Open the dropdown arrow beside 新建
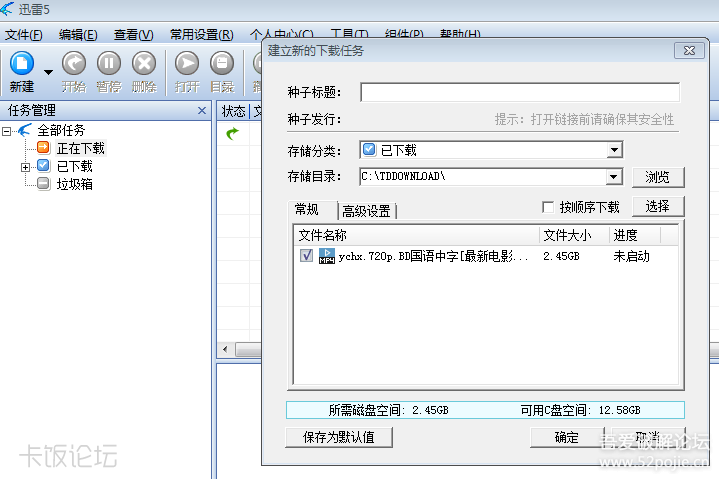719x479 pixels. [48, 73]
